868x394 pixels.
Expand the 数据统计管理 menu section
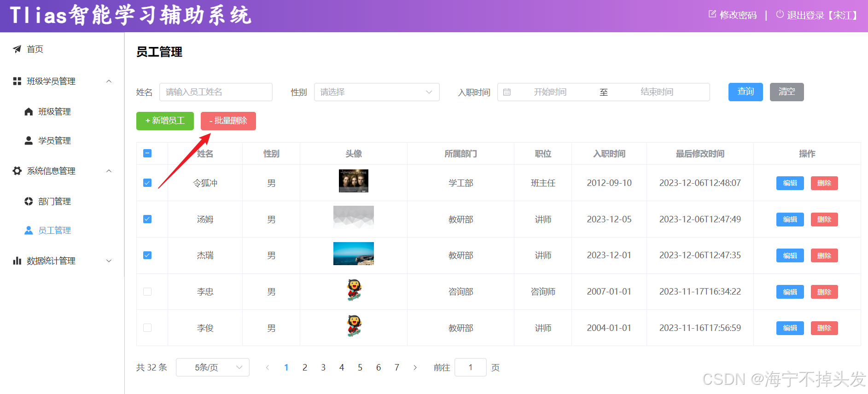(109, 261)
